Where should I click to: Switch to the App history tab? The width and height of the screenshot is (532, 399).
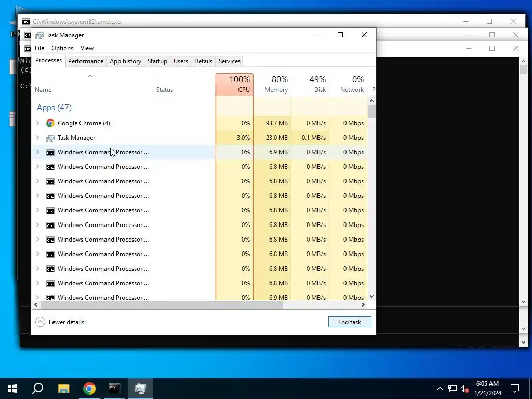point(125,61)
